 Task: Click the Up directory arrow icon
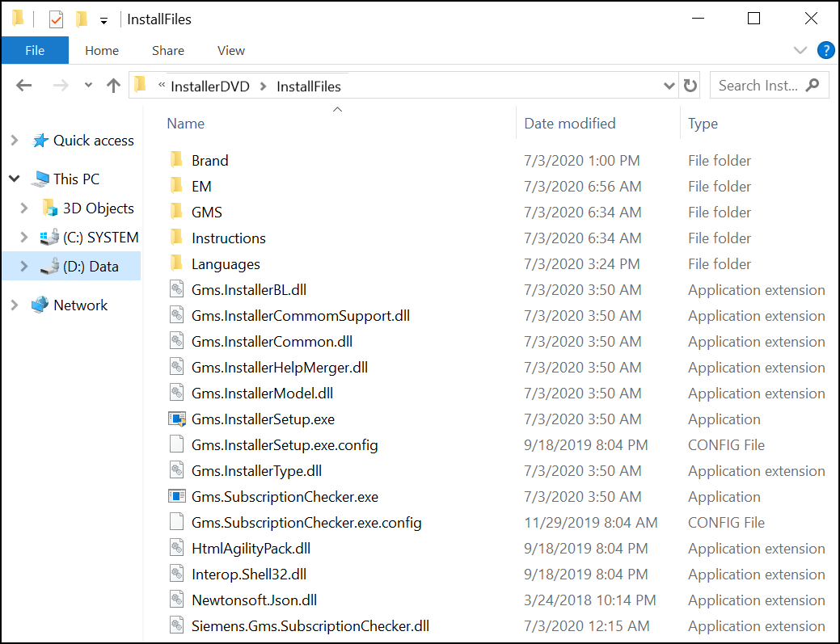[x=113, y=86]
